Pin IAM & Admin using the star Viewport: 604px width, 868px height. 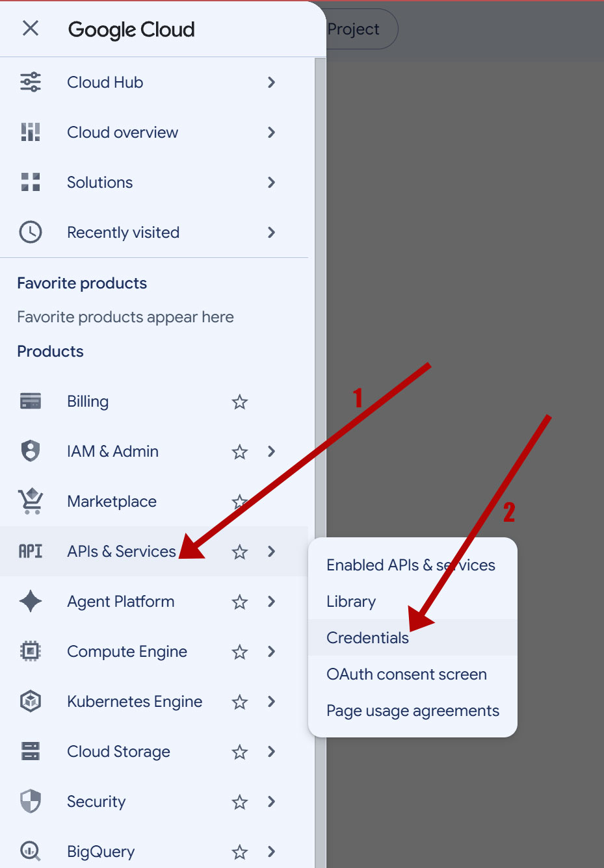(x=240, y=452)
